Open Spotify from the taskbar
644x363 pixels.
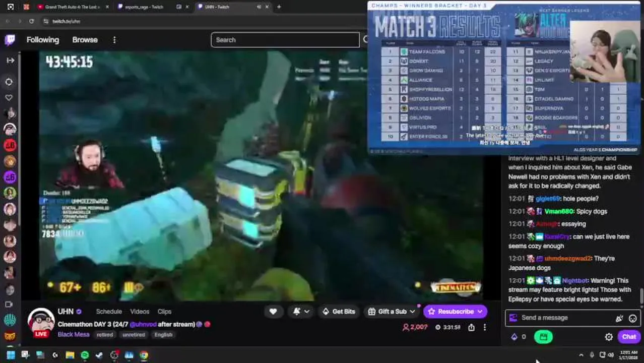click(85, 355)
